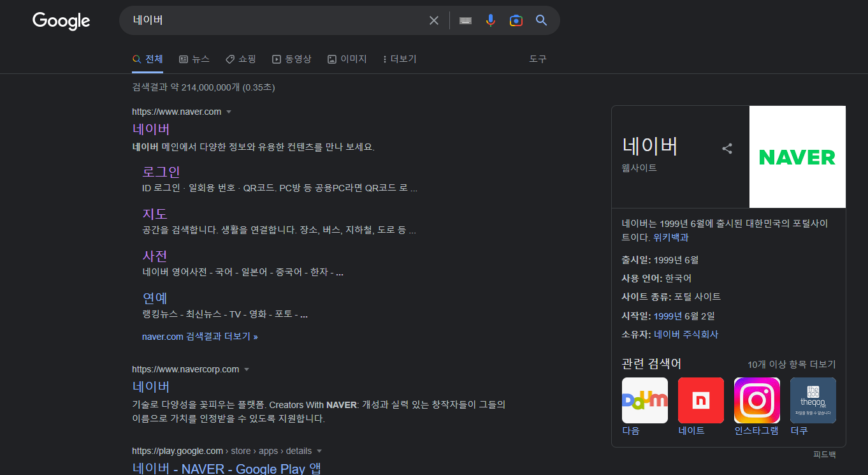Click the 관련 검색어 heading
The height and width of the screenshot is (475, 868).
pos(651,364)
